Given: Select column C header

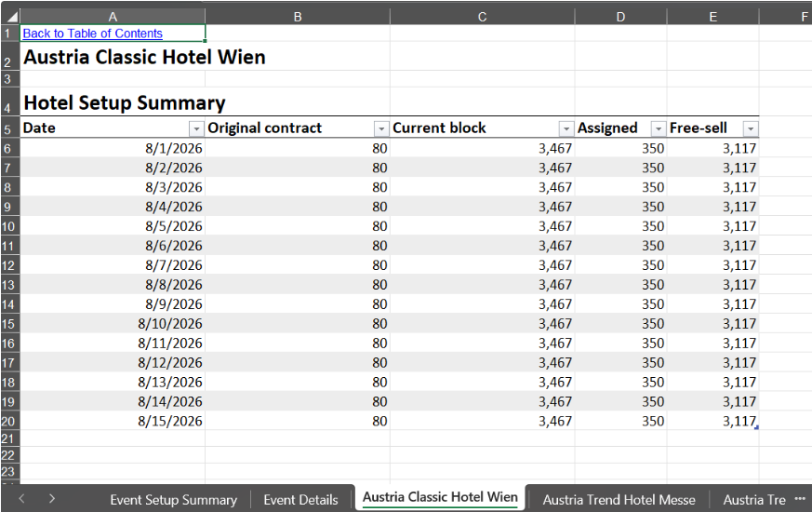Looking at the screenshot, I should [x=482, y=17].
